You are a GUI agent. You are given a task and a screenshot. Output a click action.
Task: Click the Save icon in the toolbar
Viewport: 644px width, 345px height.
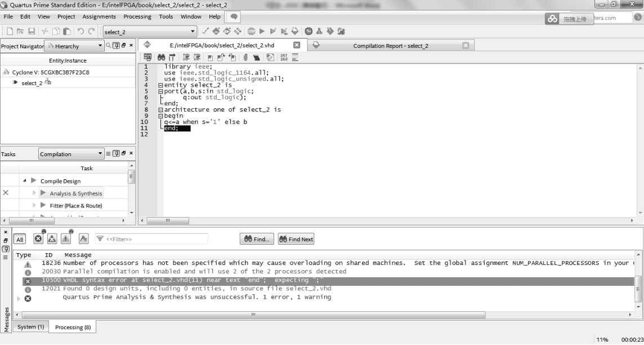(31, 31)
